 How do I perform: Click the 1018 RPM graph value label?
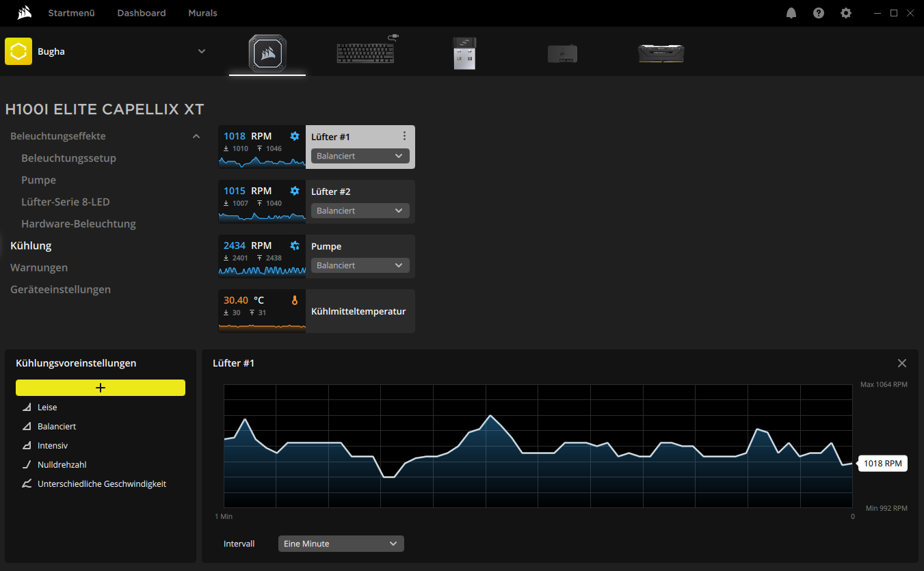coord(883,464)
